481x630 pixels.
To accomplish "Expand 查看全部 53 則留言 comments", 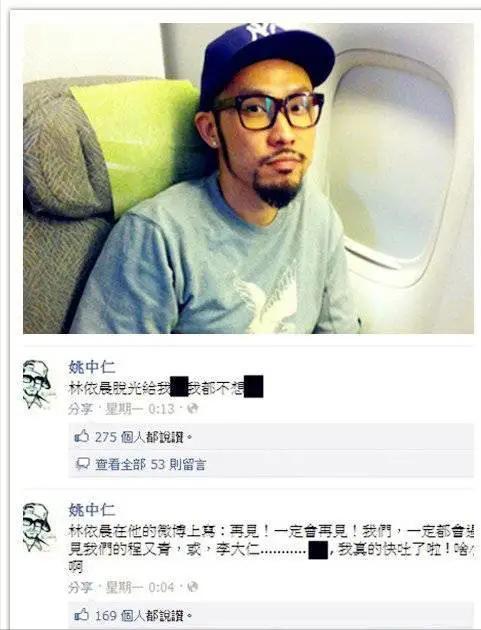I will pyautogui.click(x=150, y=464).
